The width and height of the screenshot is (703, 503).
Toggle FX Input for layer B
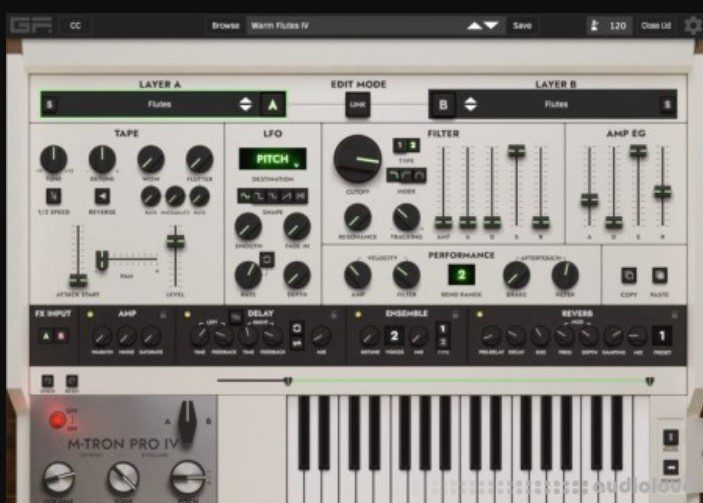tap(61, 336)
